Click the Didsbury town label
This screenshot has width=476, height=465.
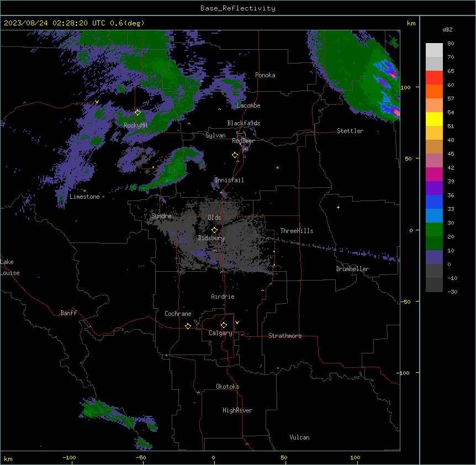211,238
